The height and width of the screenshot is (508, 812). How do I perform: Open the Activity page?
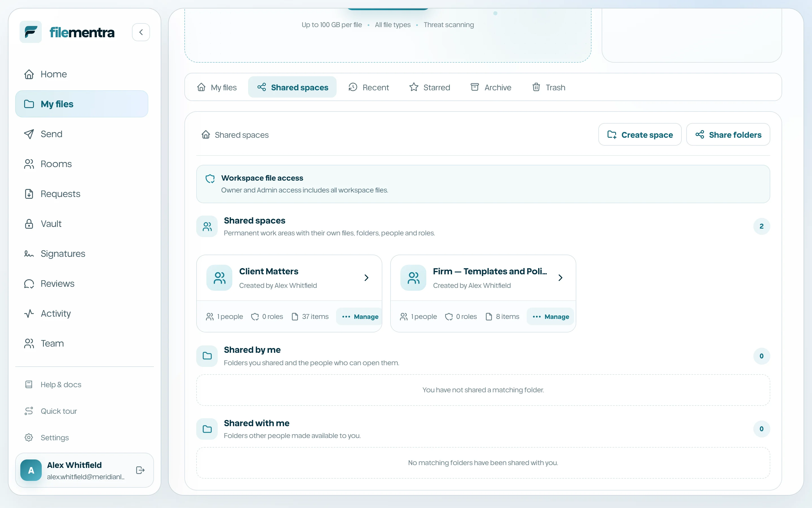tap(81, 313)
